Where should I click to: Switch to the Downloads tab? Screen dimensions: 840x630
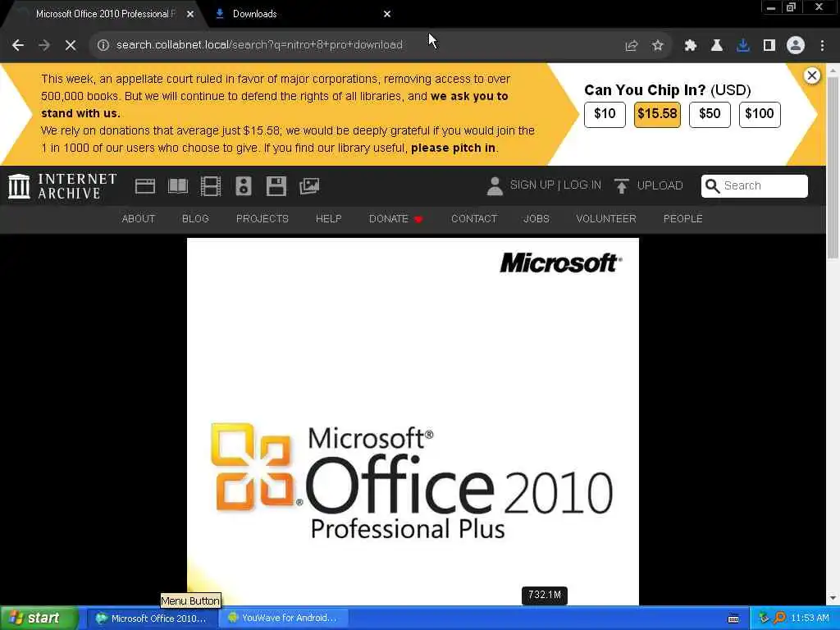click(303, 14)
